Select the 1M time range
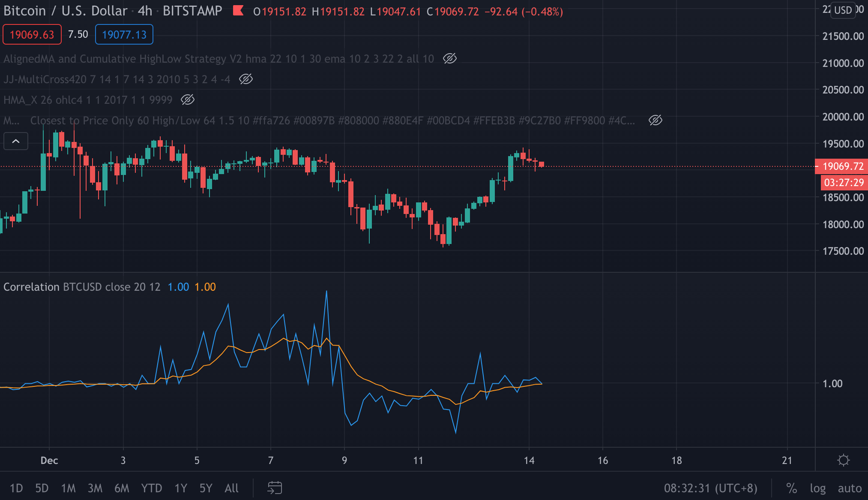 (68, 488)
